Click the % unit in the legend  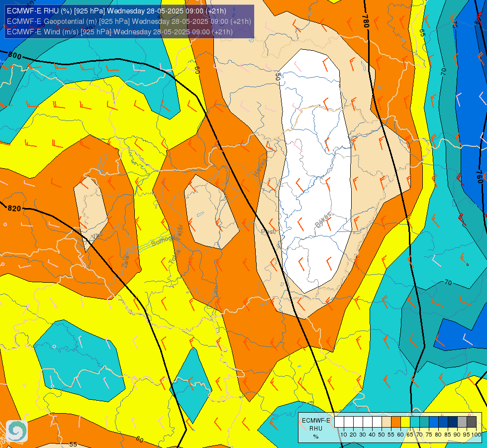pos(316,437)
